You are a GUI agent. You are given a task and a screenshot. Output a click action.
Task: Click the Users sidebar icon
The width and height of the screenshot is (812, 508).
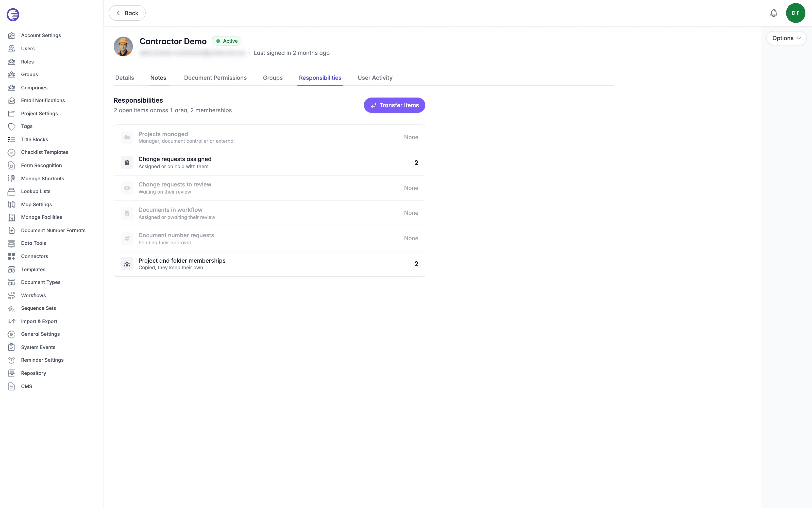[11, 48]
